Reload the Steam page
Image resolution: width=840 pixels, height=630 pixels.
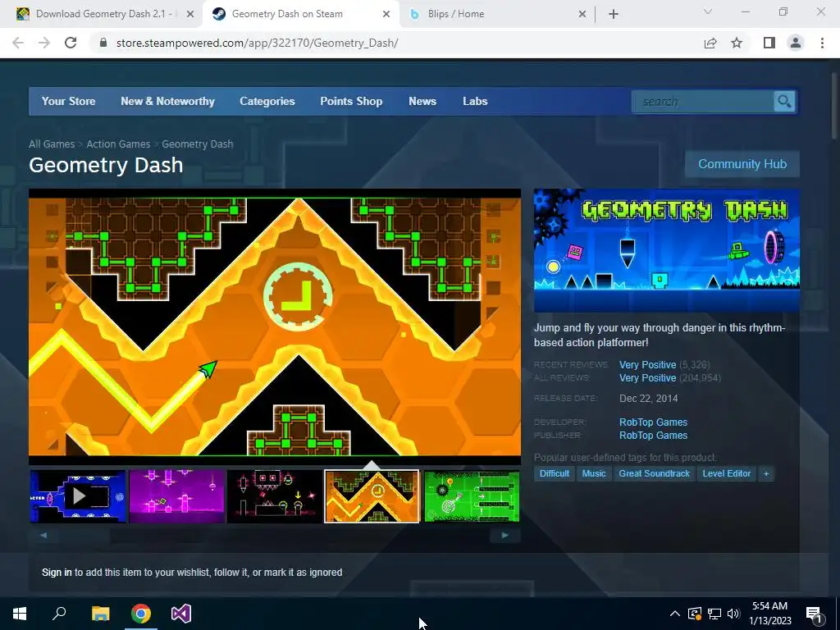click(x=71, y=43)
